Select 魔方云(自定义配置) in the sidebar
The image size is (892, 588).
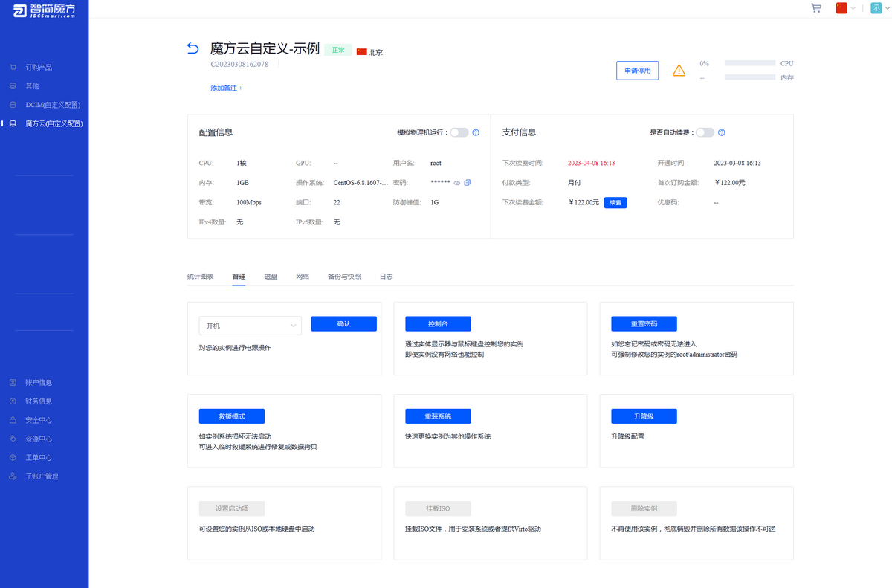pyautogui.click(x=54, y=124)
